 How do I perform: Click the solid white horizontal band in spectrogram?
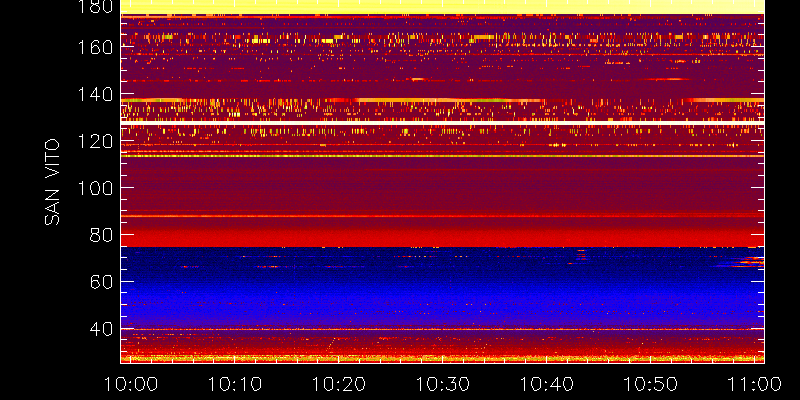(x=442, y=123)
